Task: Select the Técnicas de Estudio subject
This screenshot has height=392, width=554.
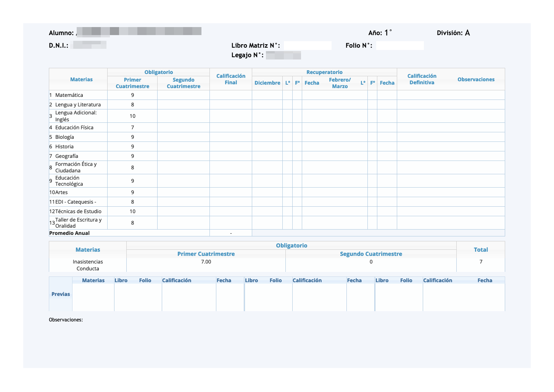Action: coord(78,211)
